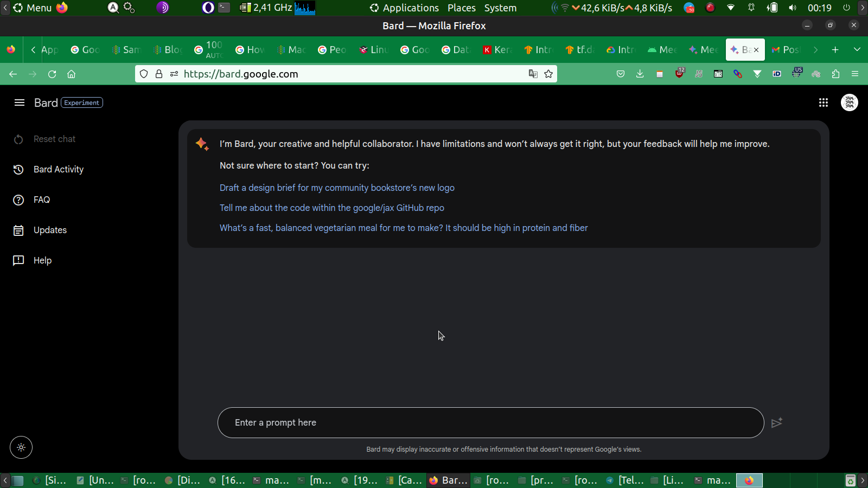Click the Enter a prompt here field
Image resolution: width=868 pixels, height=488 pixels.
(x=490, y=422)
